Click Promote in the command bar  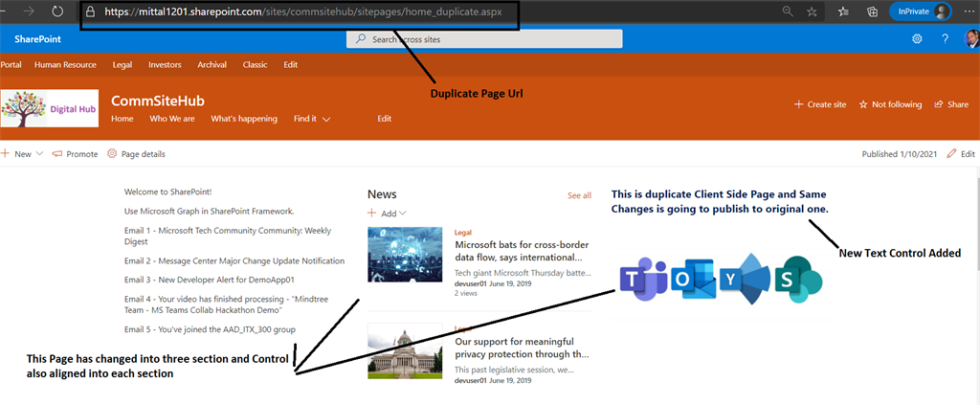(x=75, y=154)
